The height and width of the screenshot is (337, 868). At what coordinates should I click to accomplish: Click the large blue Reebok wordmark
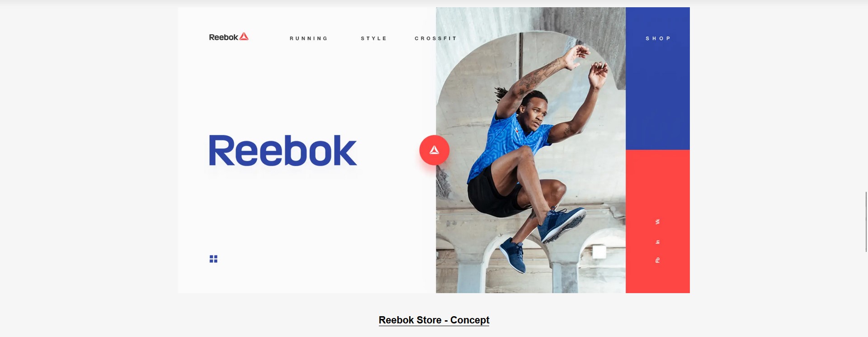pyautogui.click(x=283, y=151)
